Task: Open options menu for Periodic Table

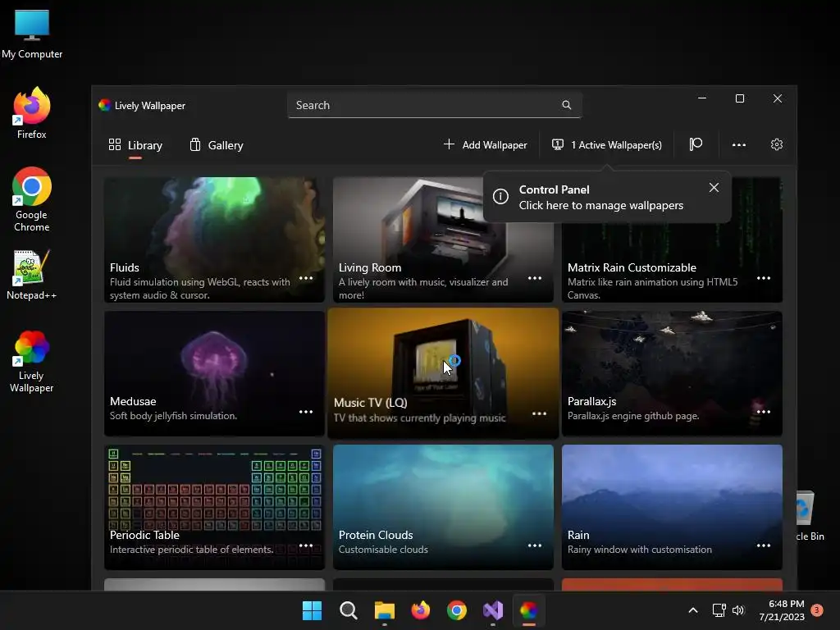Action: point(306,546)
